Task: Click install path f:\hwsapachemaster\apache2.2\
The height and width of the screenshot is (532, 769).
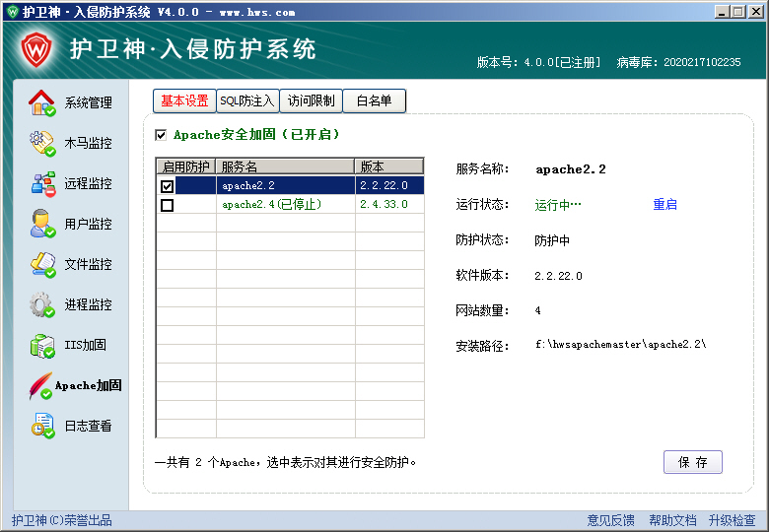Action: [620, 345]
